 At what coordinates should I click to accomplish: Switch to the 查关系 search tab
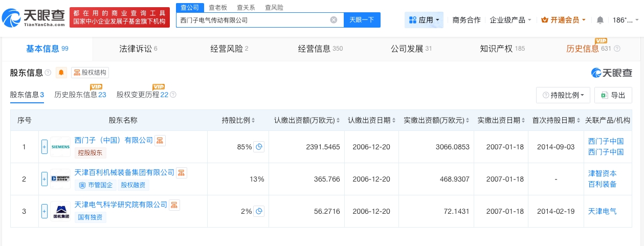coord(246,7)
